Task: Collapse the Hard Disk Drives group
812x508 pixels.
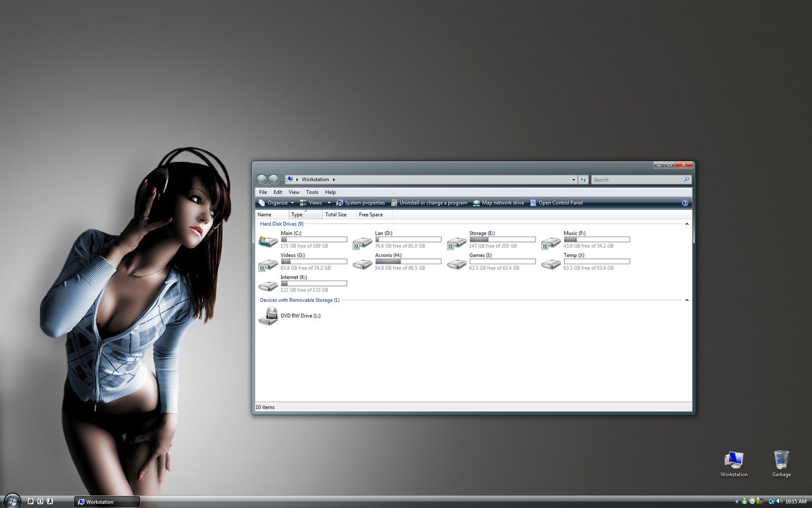Action: click(x=687, y=224)
